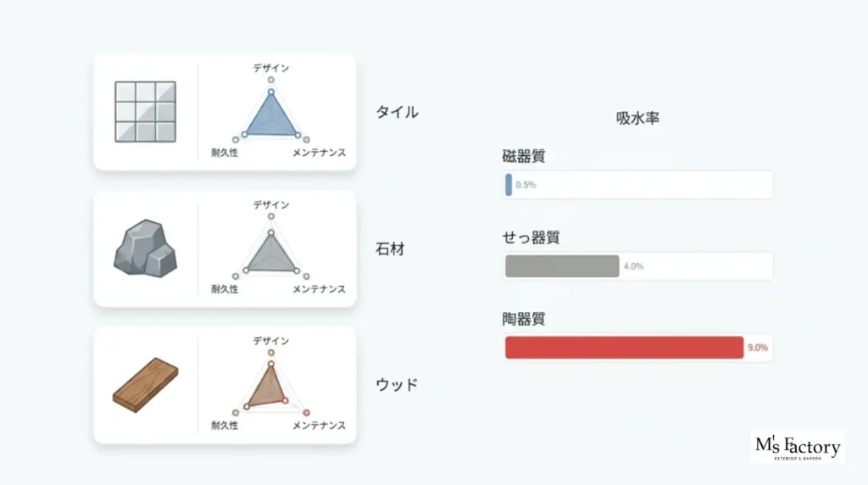
Task: Click the blue tile radar triangle
Action: click(271, 117)
